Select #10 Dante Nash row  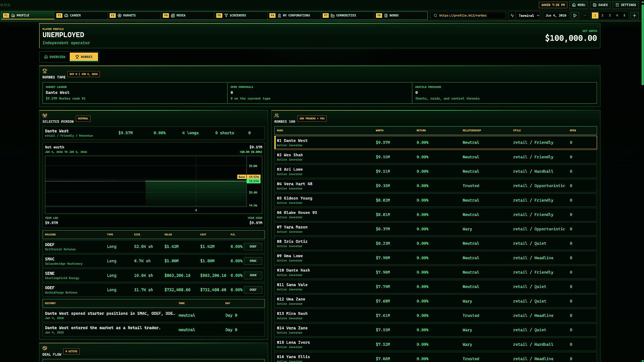436,272
